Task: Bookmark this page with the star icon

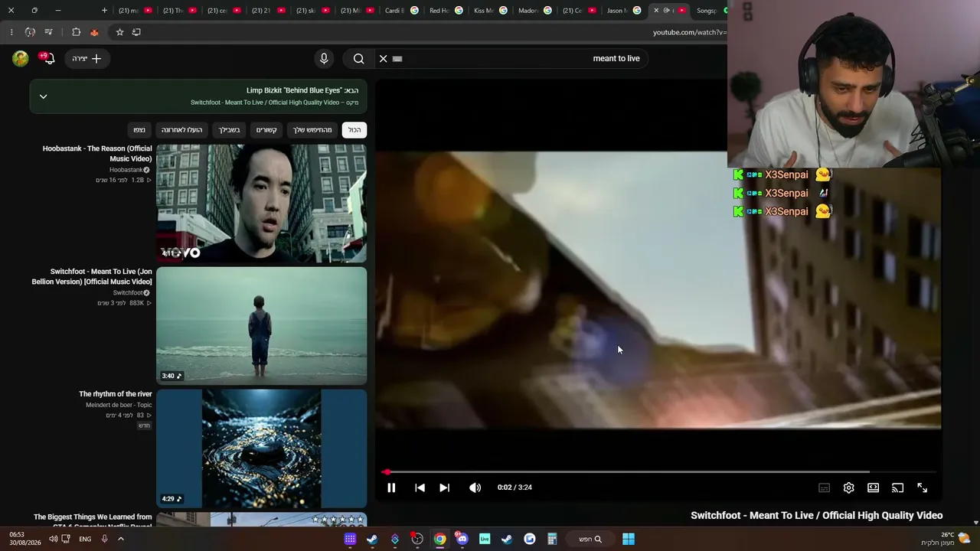Action: pyautogui.click(x=119, y=32)
